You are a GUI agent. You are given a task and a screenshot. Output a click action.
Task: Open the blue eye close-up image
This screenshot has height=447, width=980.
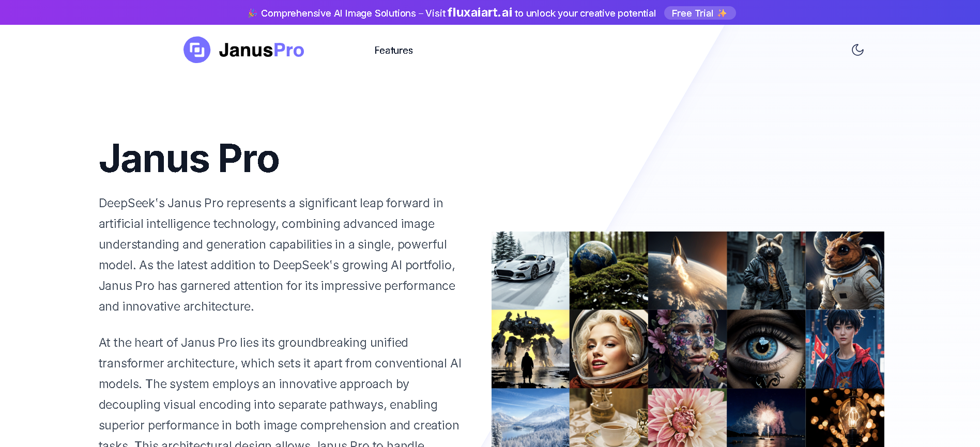(766, 349)
